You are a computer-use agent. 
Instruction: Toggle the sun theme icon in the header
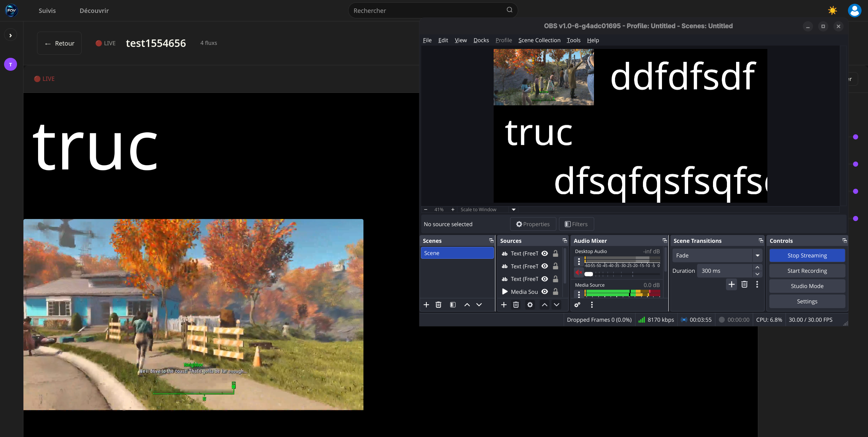pyautogui.click(x=832, y=11)
